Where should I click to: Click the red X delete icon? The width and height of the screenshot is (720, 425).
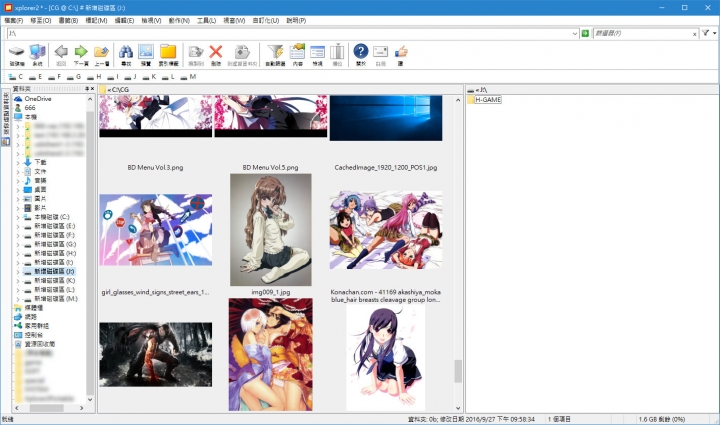coord(216,55)
